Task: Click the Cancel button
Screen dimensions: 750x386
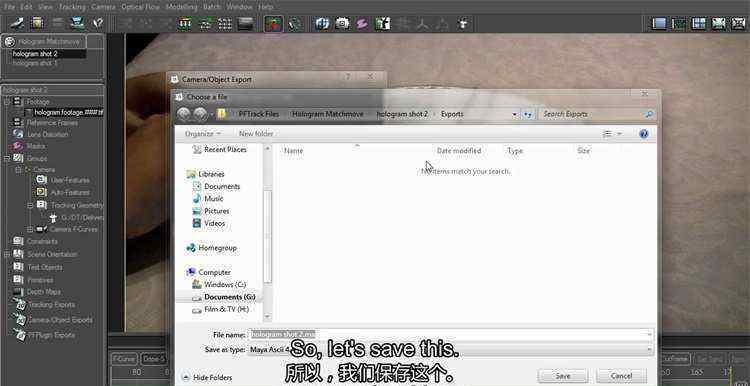Action: [621, 376]
